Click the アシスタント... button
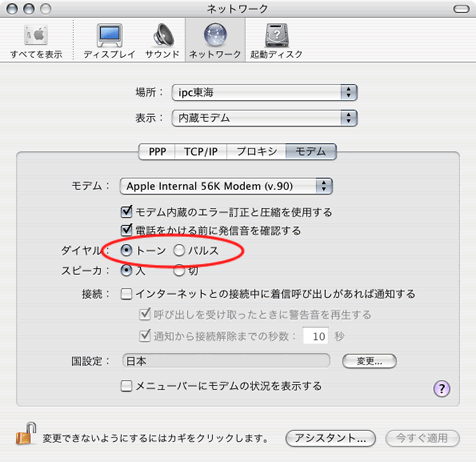Viewport: 476px width, 462px height. pos(330,438)
